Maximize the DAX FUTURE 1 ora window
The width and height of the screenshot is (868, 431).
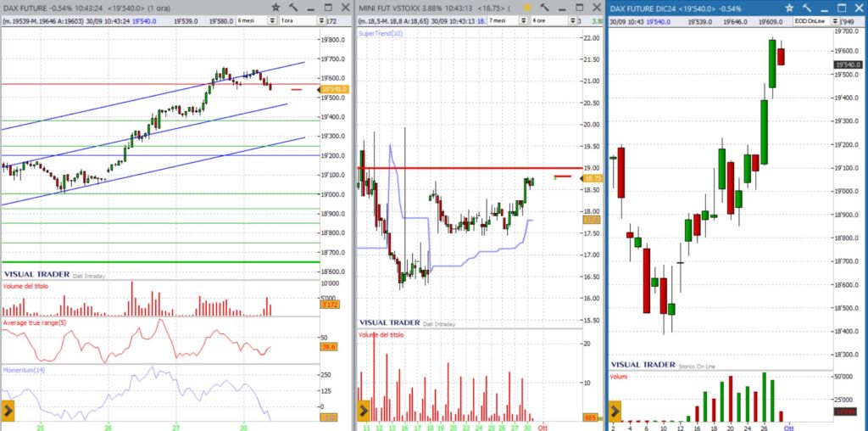(x=328, y=8)
